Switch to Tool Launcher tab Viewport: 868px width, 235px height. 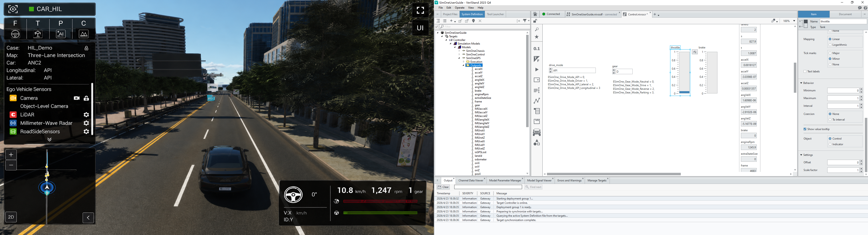coord(495,14)
